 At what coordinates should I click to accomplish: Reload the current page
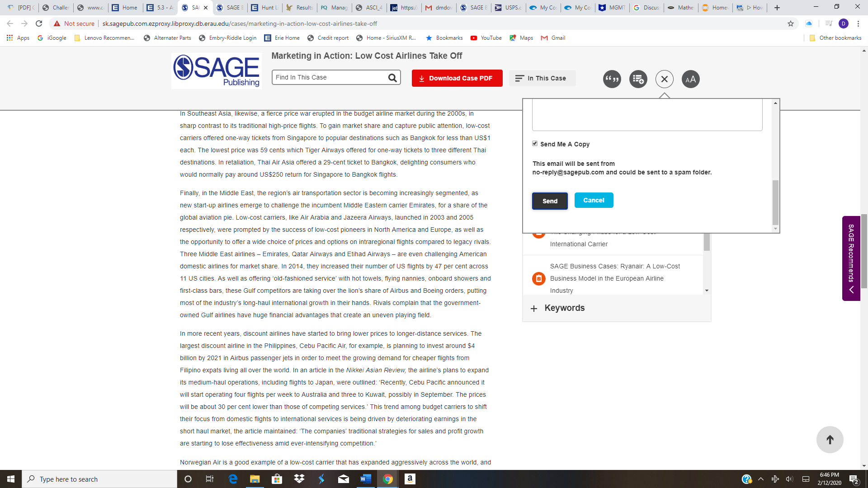click(x=39, y=23)
